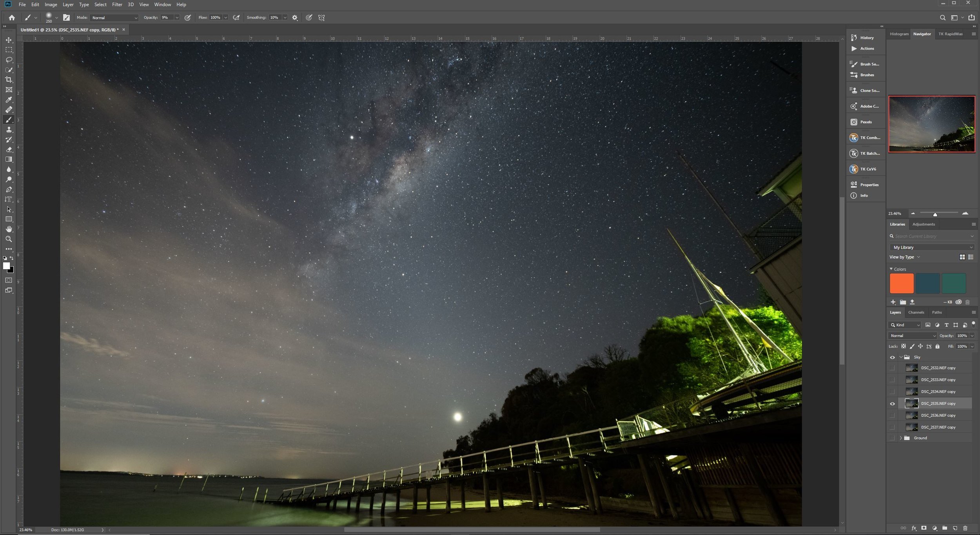Create a new layer in Layers panel
980x535 pixels.
pyautogui.click(x=955, y=528)
